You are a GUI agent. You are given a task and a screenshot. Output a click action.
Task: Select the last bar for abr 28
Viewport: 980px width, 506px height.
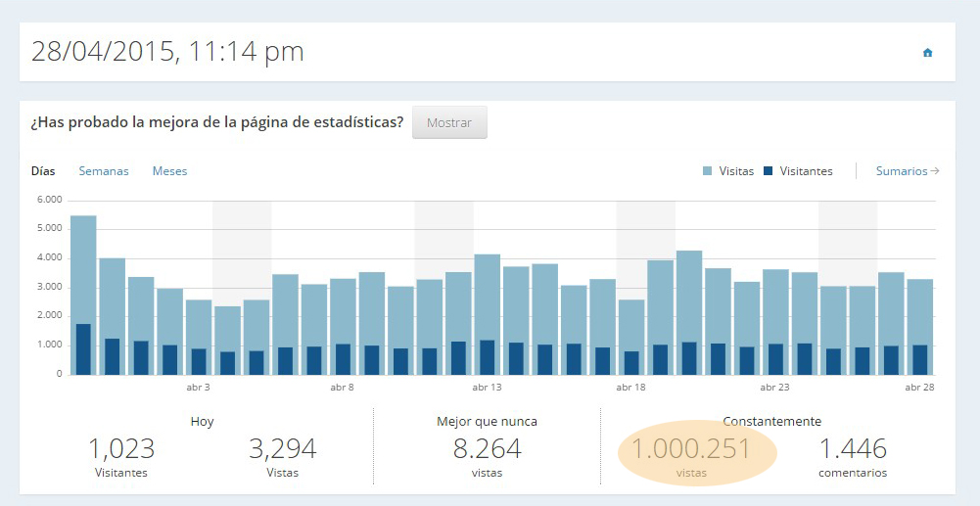pos(919,326)
